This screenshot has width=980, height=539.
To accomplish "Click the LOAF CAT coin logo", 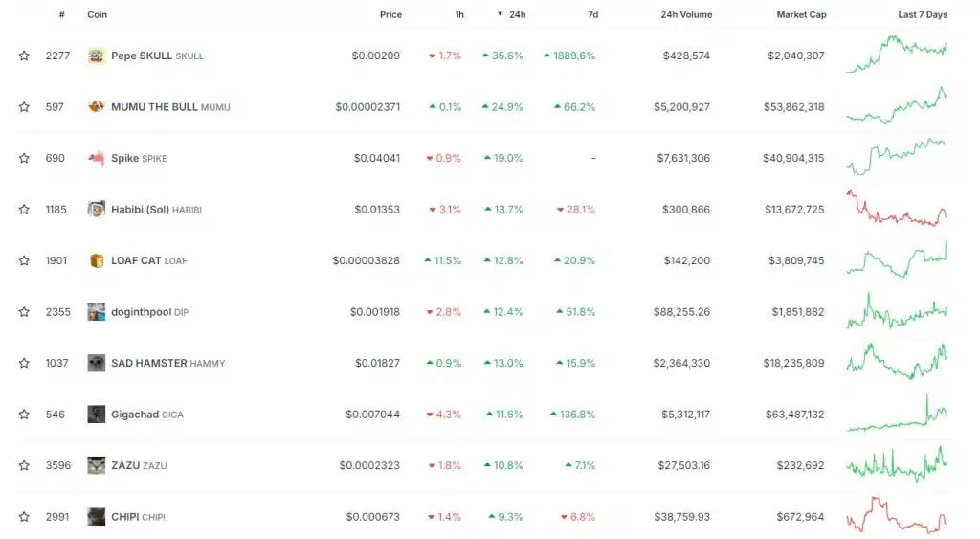I will pos(97,260).
